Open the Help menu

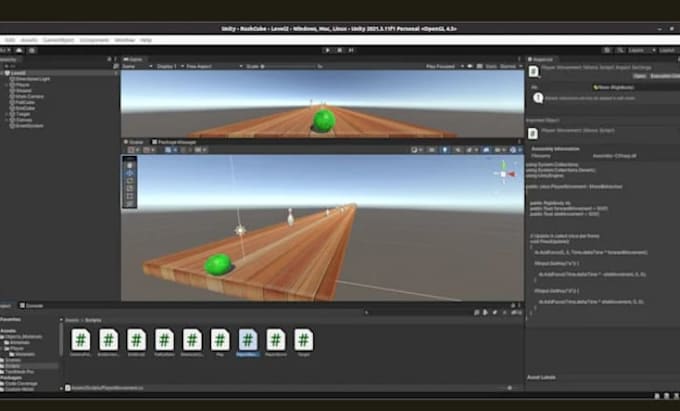(146, 40)
